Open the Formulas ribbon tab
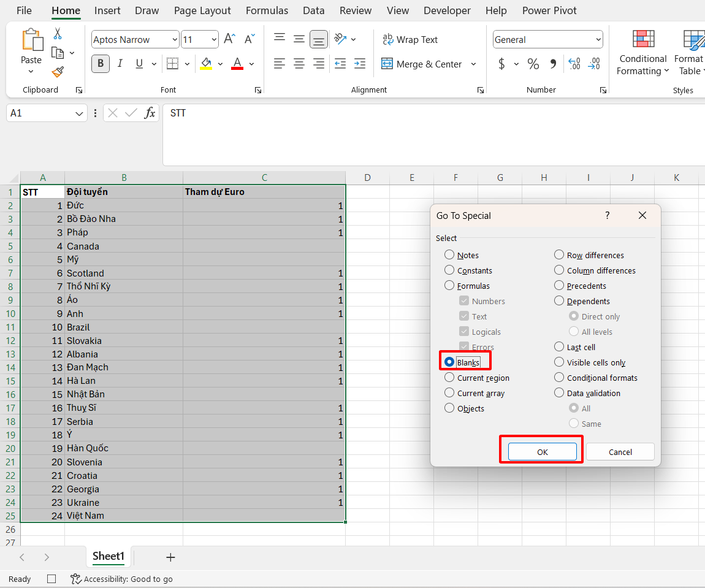The width and height of the screenshot is (705, 588). (x=267, y=10)
